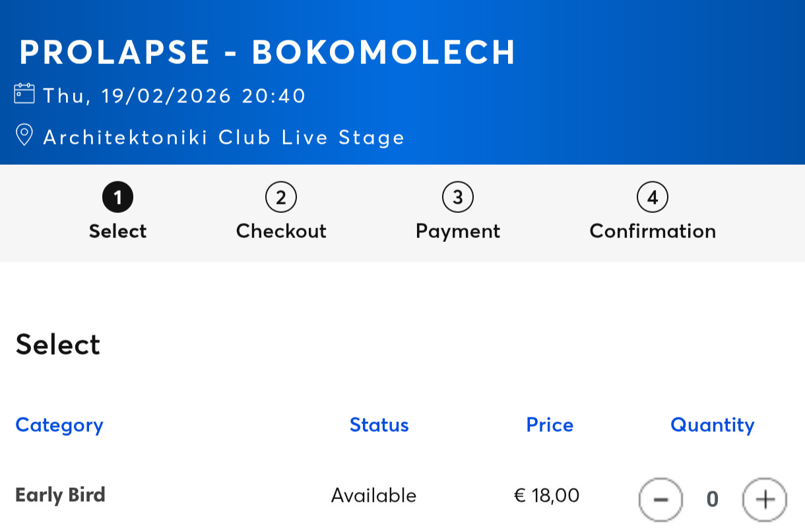The image size is (805, 532).
Task: Decrease Early Bird quantity with minus button
Action: coord(660,500)
